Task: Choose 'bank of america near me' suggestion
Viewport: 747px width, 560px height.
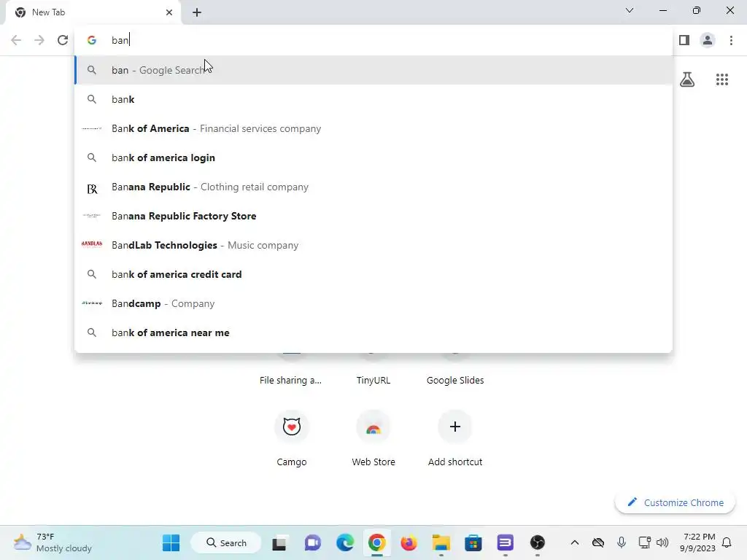Action: coord(373,332)
